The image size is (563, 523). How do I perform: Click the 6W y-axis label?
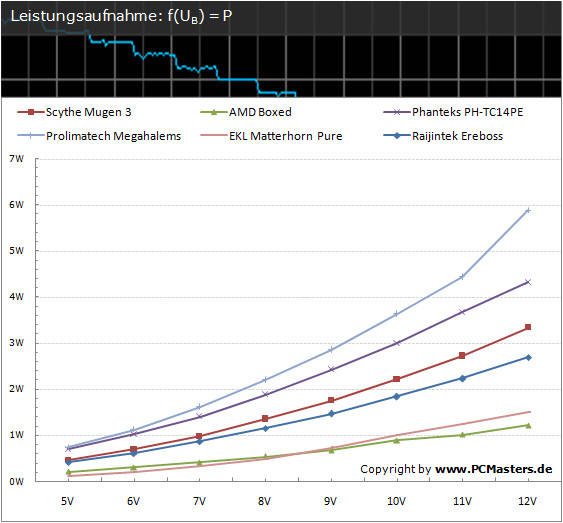point(16,205)
